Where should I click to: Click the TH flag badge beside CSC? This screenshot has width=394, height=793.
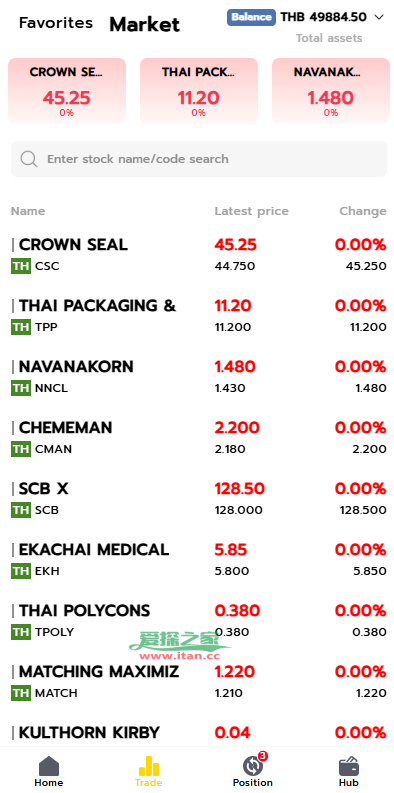point(21,266)
